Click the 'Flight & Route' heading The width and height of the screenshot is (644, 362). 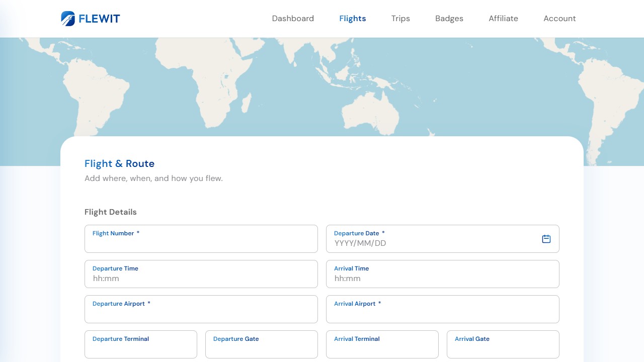click(119, 163)
